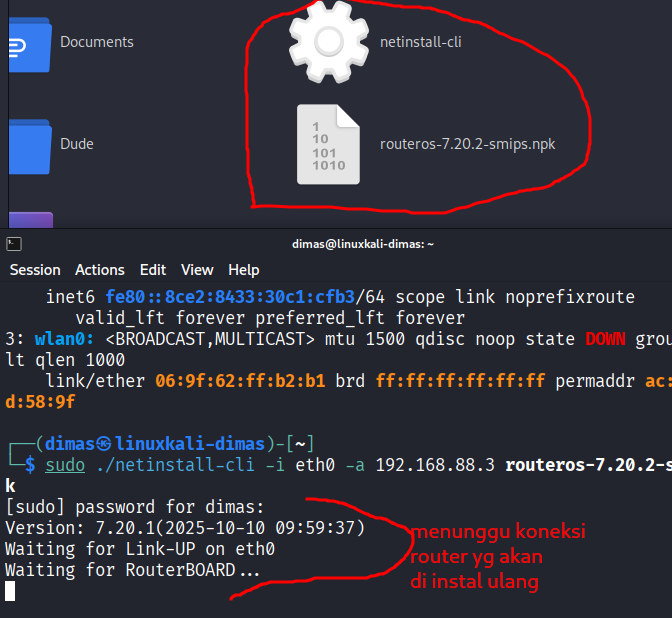This screenshot has width=672, height=618.
Task: Click the purple folder below Dude
Action: point(30,221)
